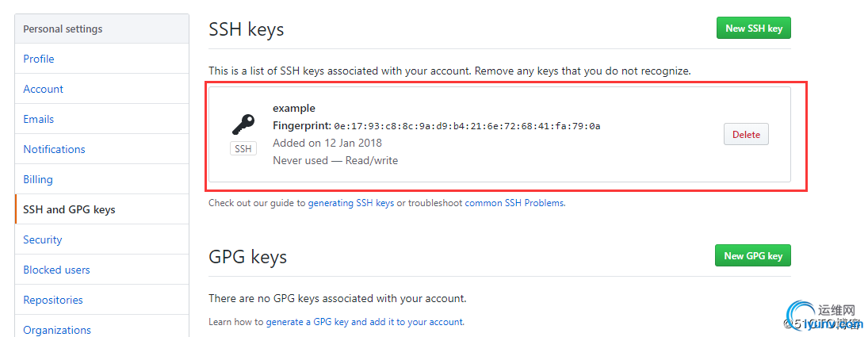The height and width of the screenshot is (337, 868).
Task: Open the Emails settings page
Action: (x=39, y=119)
